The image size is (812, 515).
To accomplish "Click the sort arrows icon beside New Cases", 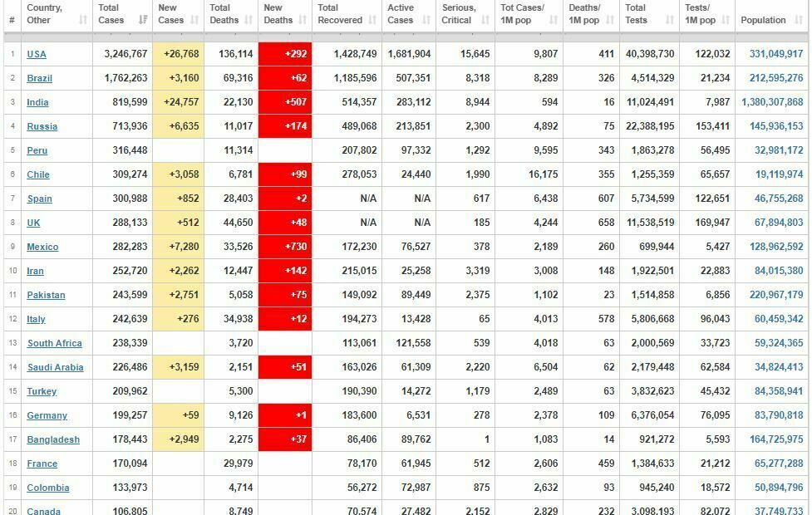I will (x=194, y=20).
